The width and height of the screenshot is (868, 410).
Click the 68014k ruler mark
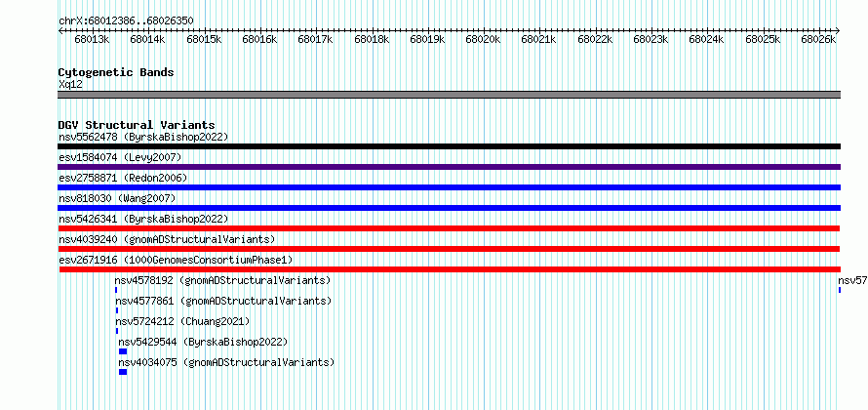coord(147,39)
